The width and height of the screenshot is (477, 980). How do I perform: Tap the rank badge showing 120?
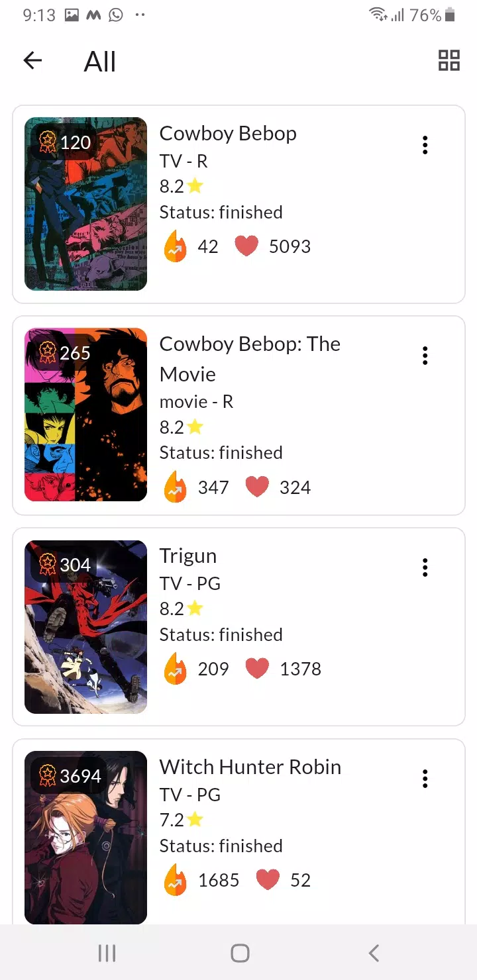tap(65, 142)
